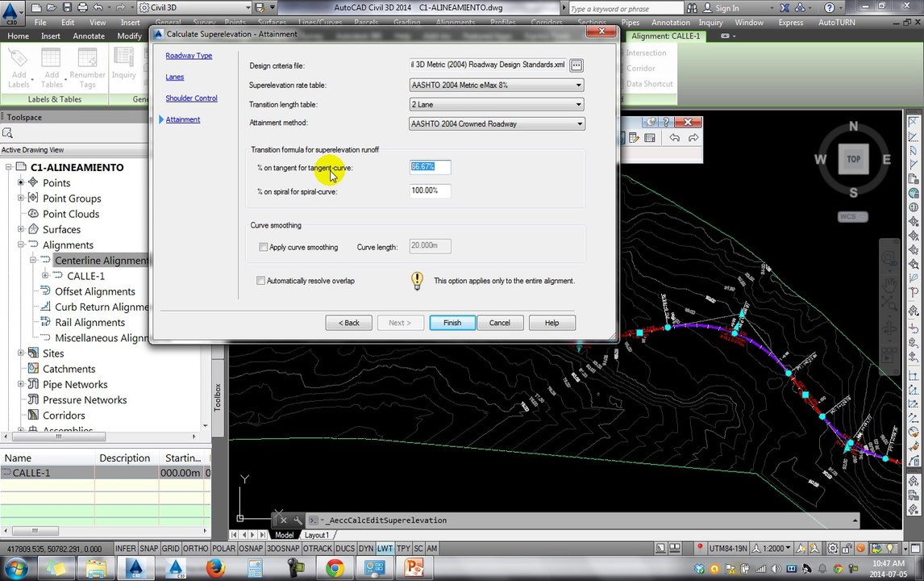Click the Save icon in quick access toolbar
Viewport: 924px width, 581px height.
point(67,8)
